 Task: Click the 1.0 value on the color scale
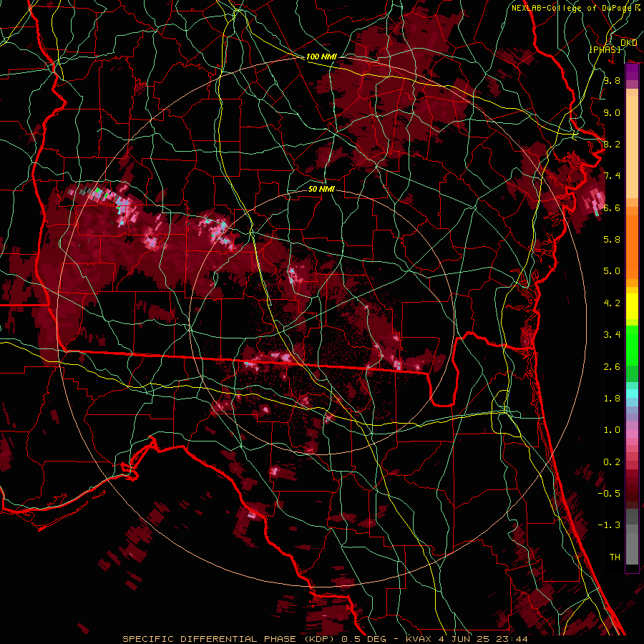click(x=612, y=430)
